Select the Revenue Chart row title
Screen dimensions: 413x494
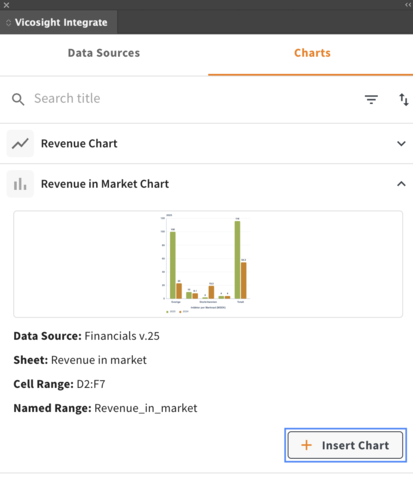79,144
